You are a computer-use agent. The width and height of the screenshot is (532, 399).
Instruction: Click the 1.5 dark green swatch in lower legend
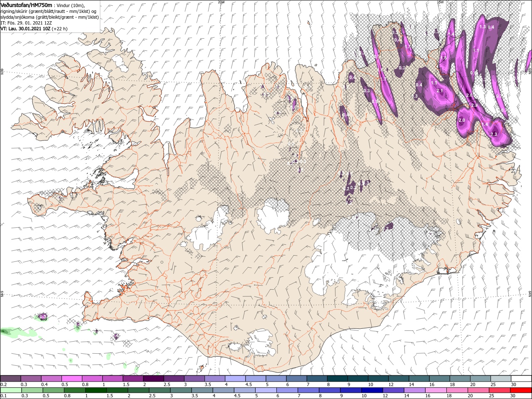click(x=117, y=390)
